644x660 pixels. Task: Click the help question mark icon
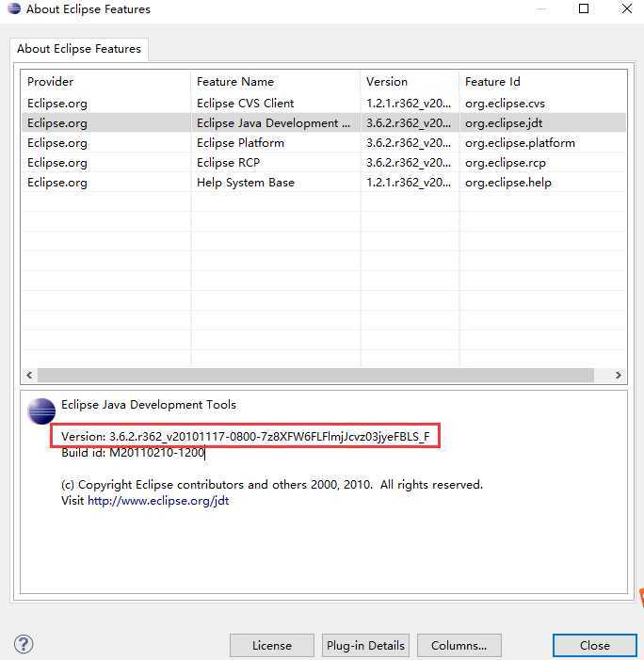(x=24, y=644)
